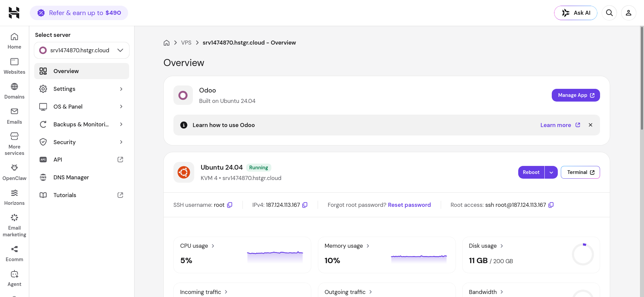Expand Security submenu chevron
The width and height of the screenshot is (644, 297).
tap(121, 142)
